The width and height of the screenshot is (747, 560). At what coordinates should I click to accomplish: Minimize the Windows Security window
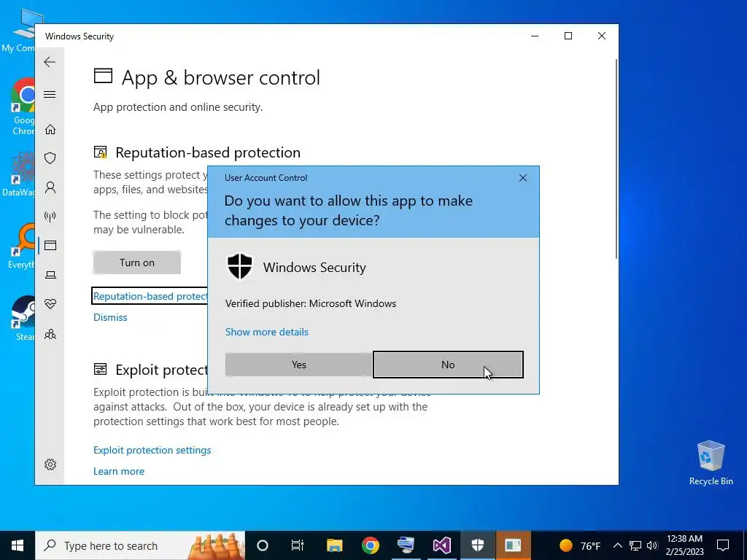click(x=535, y=36)
